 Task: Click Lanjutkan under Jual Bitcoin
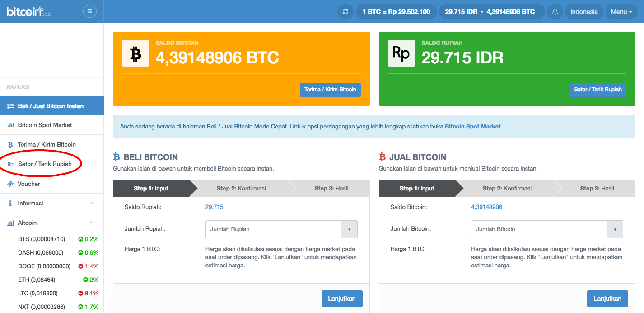(607, 299)
